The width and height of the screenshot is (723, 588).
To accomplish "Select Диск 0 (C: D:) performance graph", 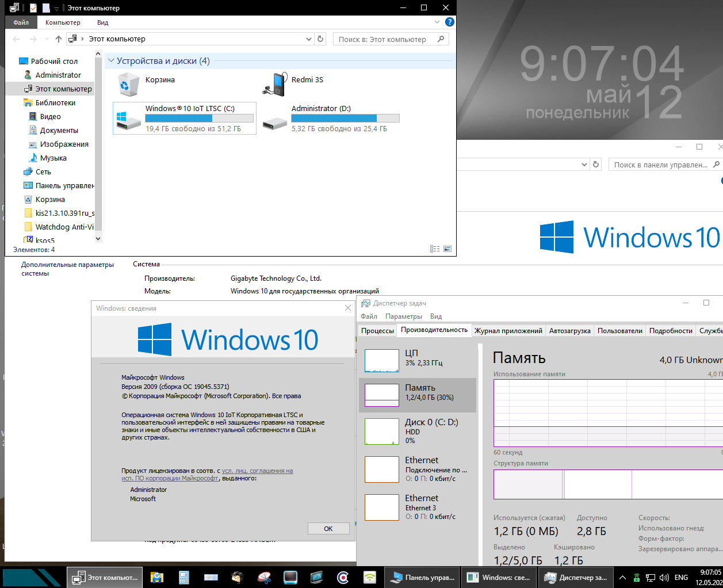I will click(418, 431).
